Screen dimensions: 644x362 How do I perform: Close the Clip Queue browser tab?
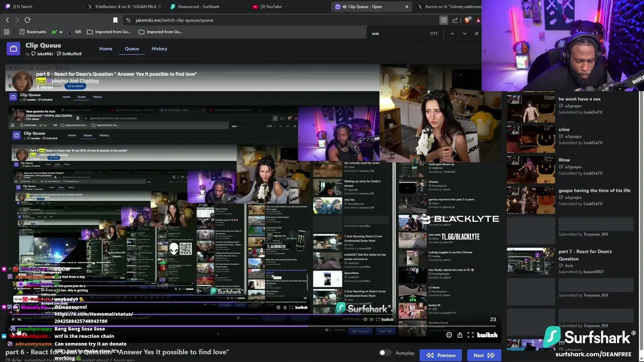[407, 7]
